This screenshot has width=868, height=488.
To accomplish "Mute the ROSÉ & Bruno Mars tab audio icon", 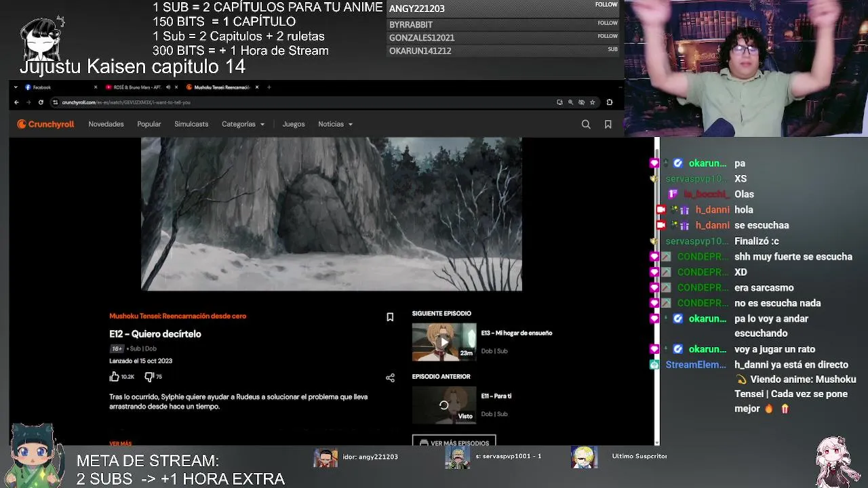I will [x=168, y=87].
